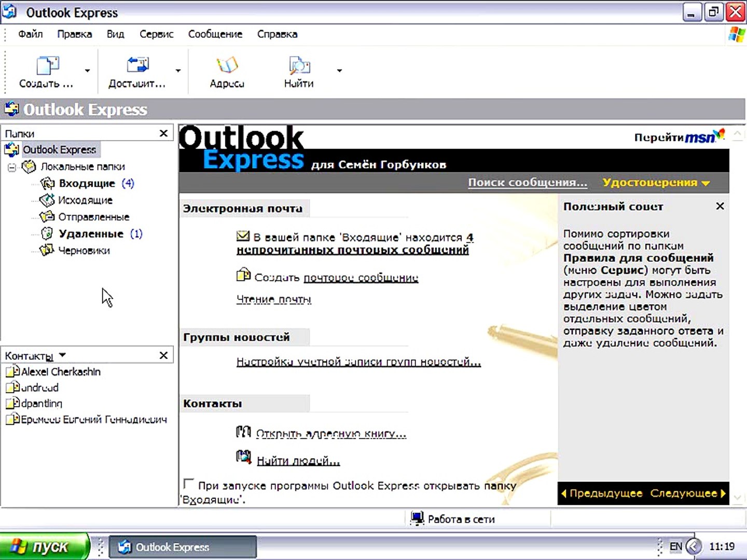This screenshot has width=747, height=560.
Task: Open the Правка menu
Action: pos(75,34)
